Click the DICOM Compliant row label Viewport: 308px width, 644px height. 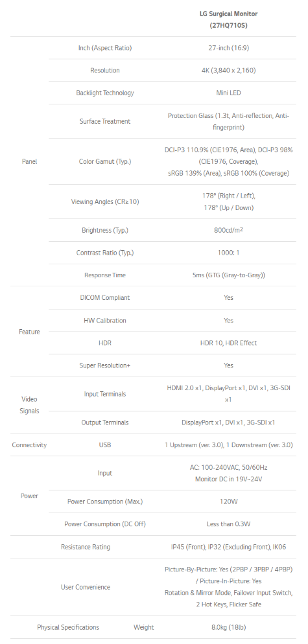pos(105,298)
